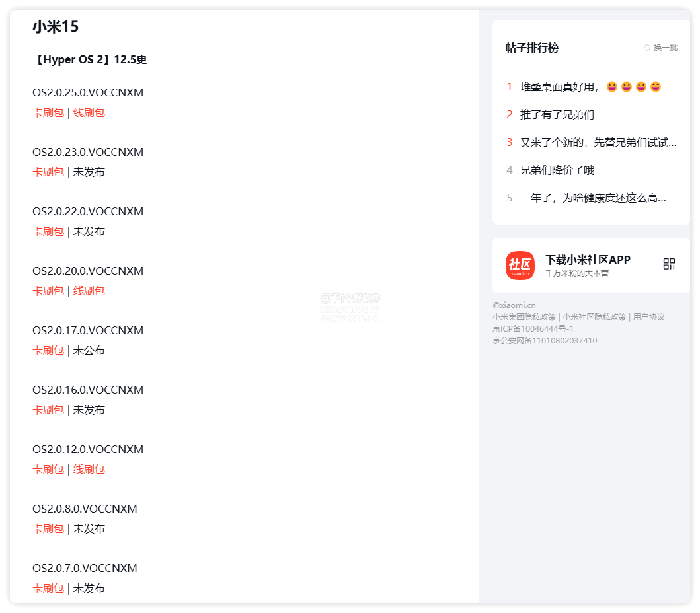This screenshot has height=613, width=700.
Task: Click the 千万米粉的大本营 subtitle
Action: (577, 273)
